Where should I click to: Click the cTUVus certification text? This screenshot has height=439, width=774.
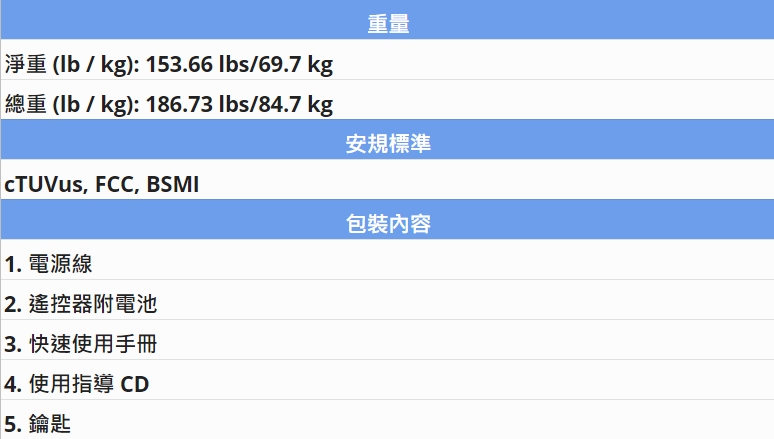(x=43, y=185)
